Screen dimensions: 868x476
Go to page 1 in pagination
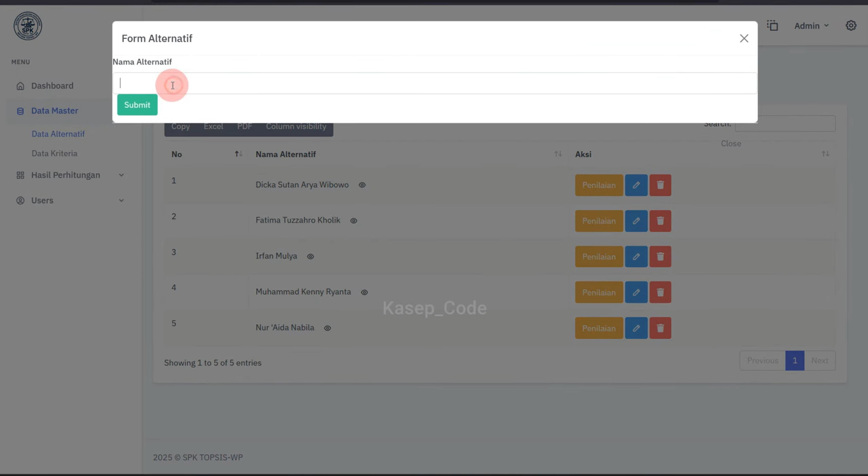click(x=795, y=361)
